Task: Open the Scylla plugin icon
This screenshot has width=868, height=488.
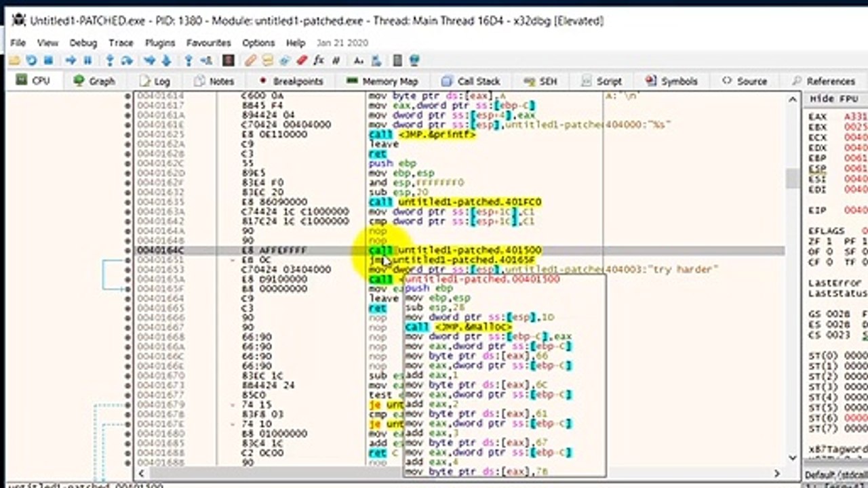Action: 229,60
